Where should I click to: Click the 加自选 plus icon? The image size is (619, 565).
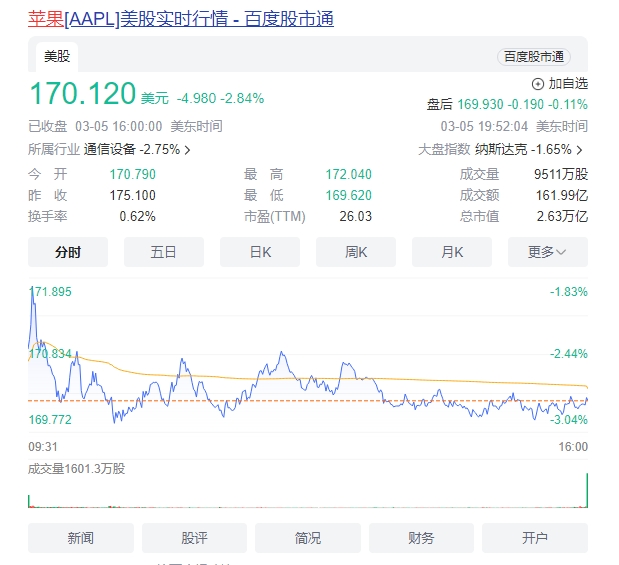pyautogui.click(x=538, y=84)
